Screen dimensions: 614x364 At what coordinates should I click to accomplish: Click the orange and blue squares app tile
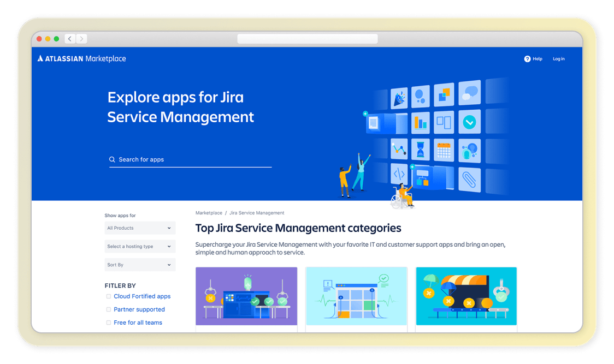click(x=444, y=95)
